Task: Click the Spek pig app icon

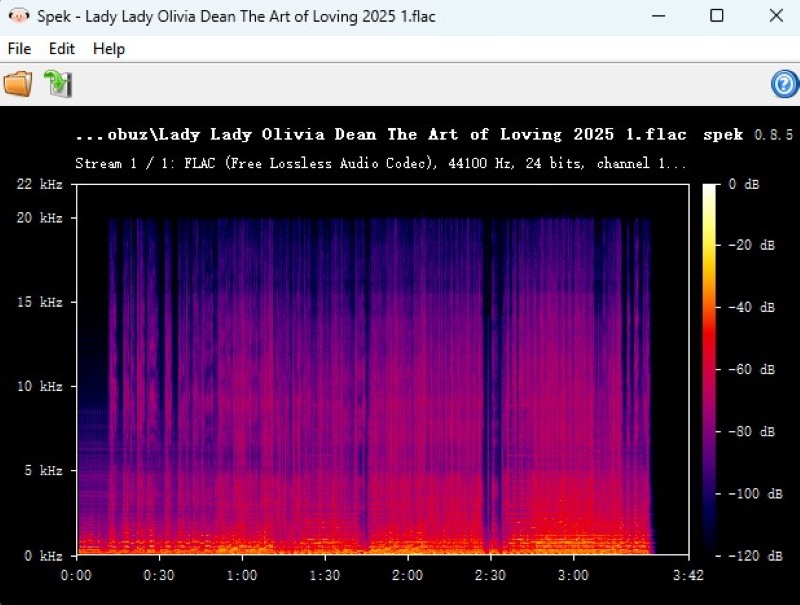Action: tap(19, 16)
